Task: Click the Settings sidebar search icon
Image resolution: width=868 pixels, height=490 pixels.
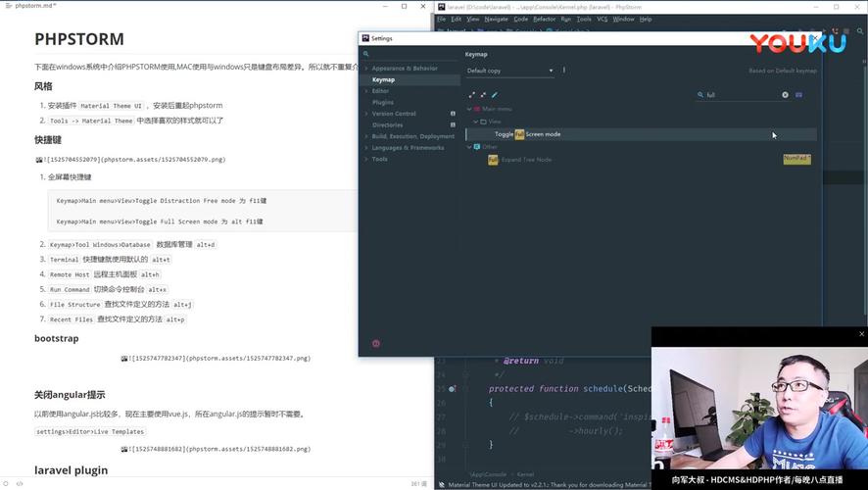Action: 365,54
